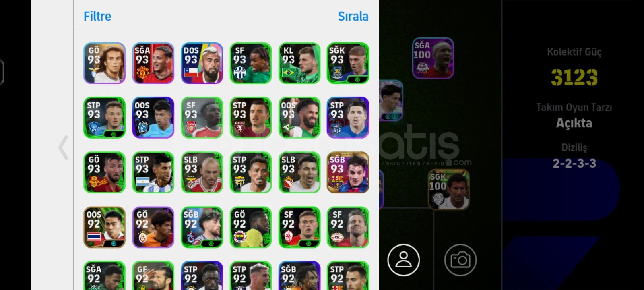Open the player profile circle icon
Image resolution: width=644 pixels, height=290 pixels.
[403, 260]
